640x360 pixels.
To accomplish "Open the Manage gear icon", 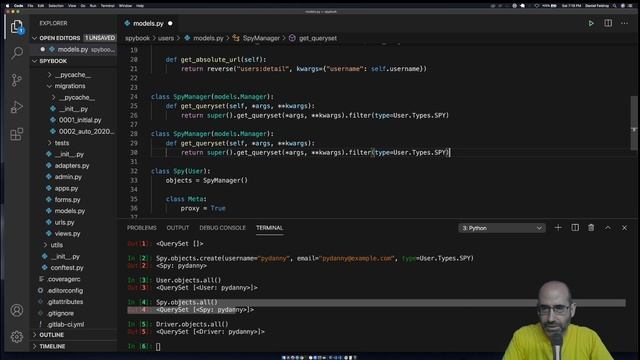I will click(17, 337).
